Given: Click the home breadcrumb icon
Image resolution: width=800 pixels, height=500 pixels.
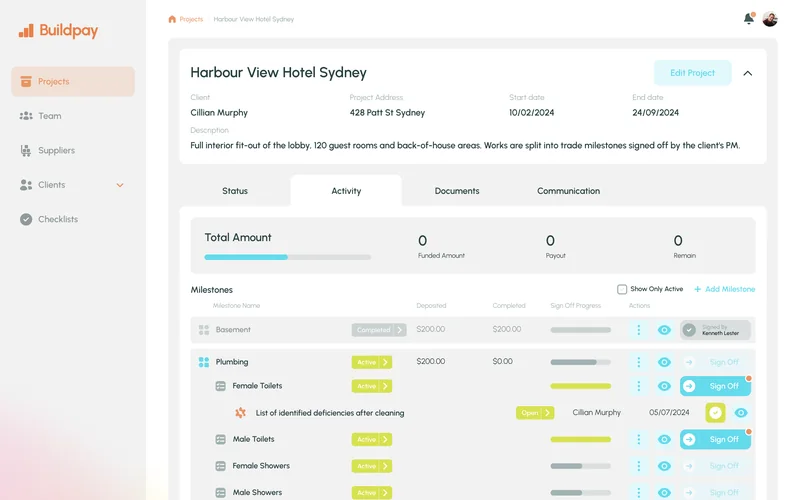Looking at the screenshot, I should (172, 19).
